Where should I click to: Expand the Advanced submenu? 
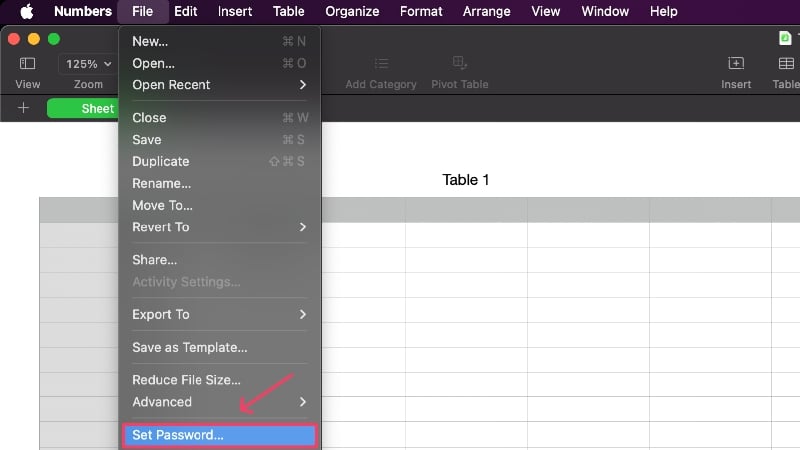click(219, 402)
